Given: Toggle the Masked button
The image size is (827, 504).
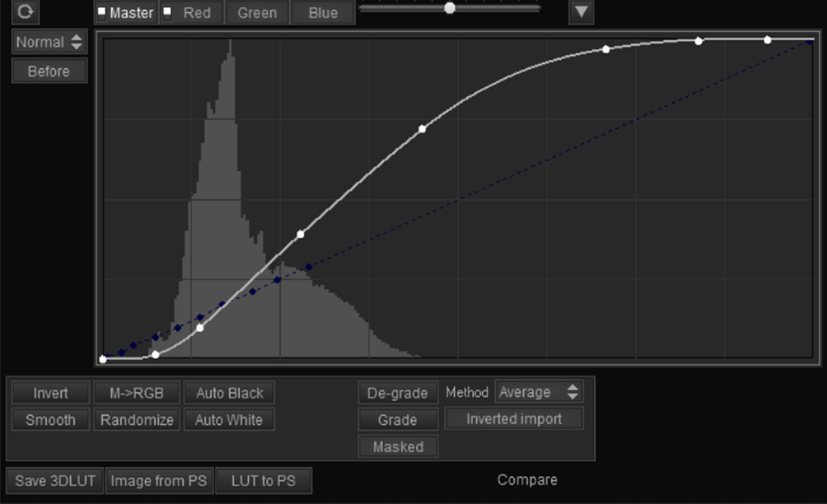Looking at the screenshot, I should [398, 446].
